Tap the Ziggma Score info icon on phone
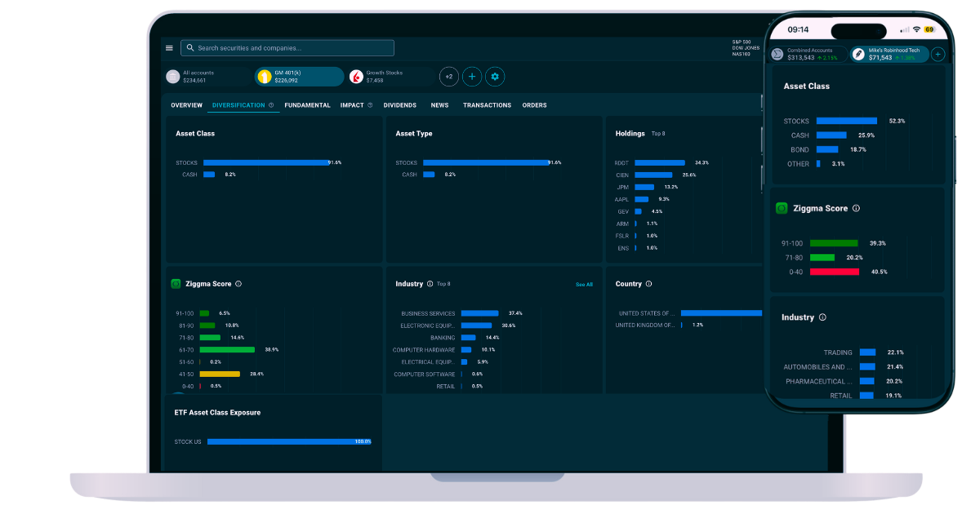The width and height of the screenshot is (980, 514). [x=856, y=209]
